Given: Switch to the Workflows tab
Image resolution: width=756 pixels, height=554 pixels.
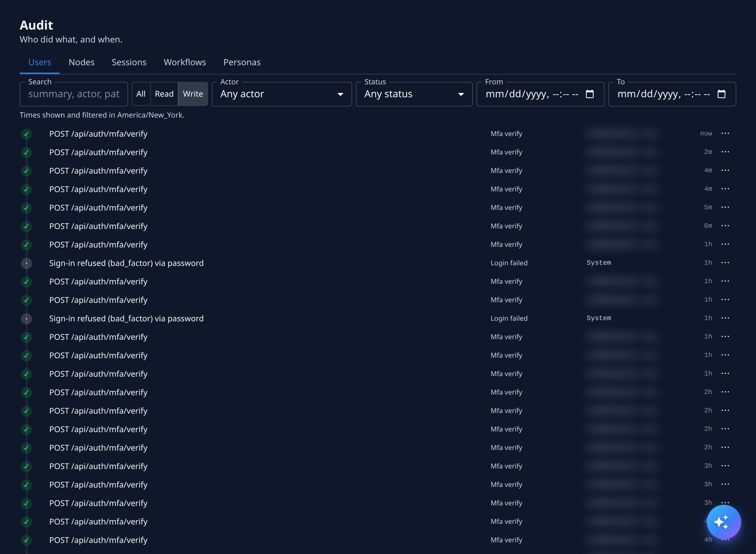Looking at the screenshot, I should tap(185, 62).
